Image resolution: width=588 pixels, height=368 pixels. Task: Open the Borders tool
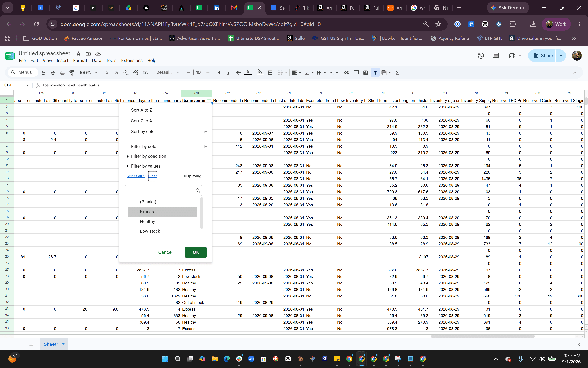(x=270, y=72)
